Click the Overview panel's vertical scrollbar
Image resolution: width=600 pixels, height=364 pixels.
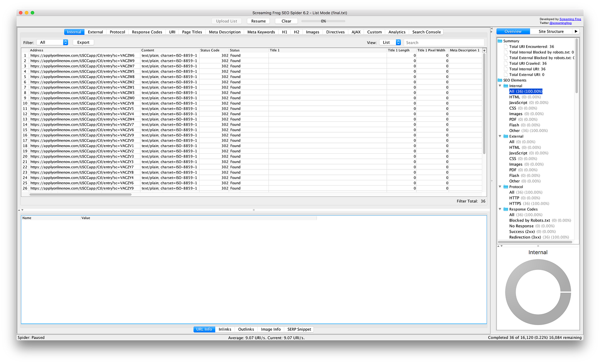tap(577, 66)
